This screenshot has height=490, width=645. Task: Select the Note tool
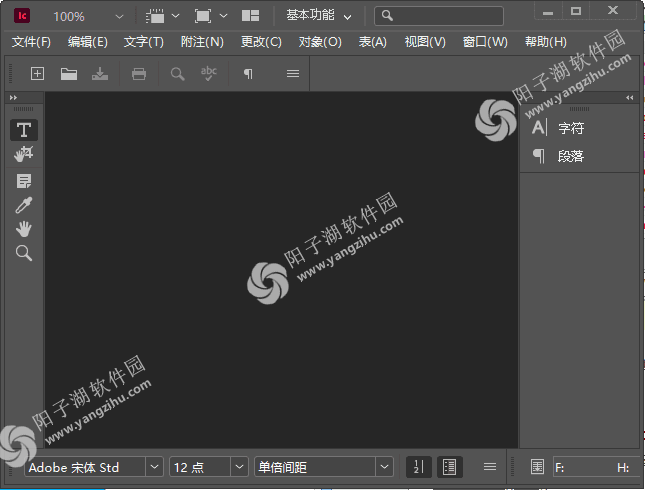click(24, 181)
